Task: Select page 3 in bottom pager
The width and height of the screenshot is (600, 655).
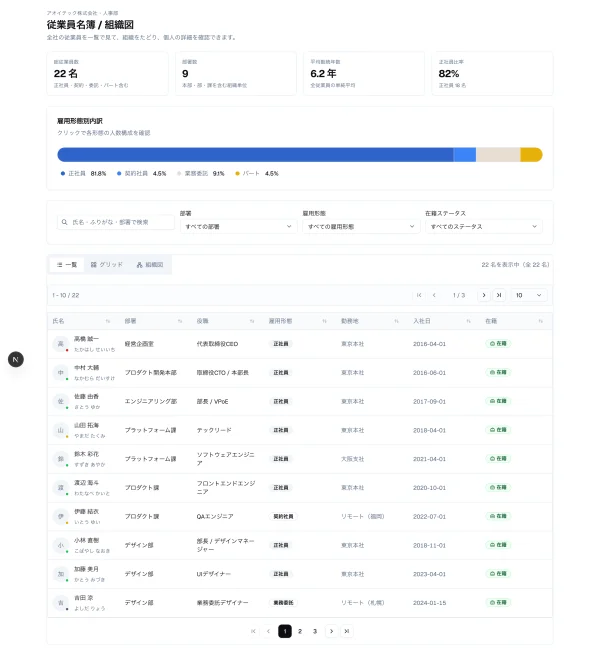Action: tap(315, 631)
